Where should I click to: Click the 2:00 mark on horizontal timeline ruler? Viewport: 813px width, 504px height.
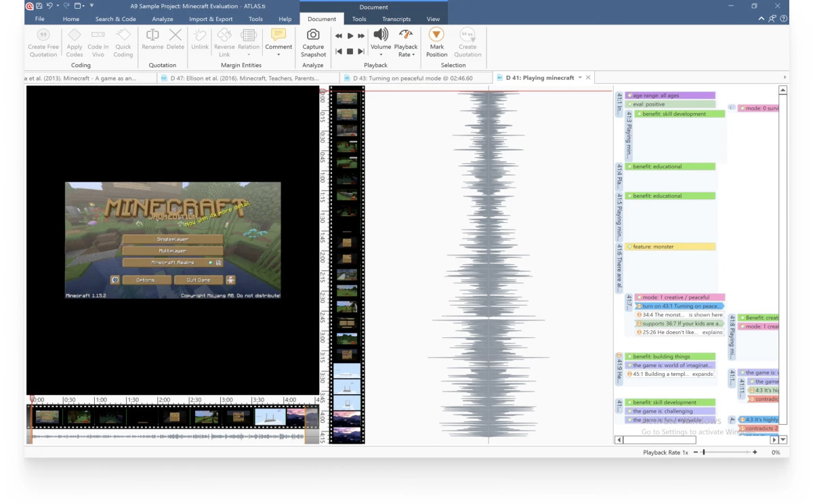tap(163, 400)
